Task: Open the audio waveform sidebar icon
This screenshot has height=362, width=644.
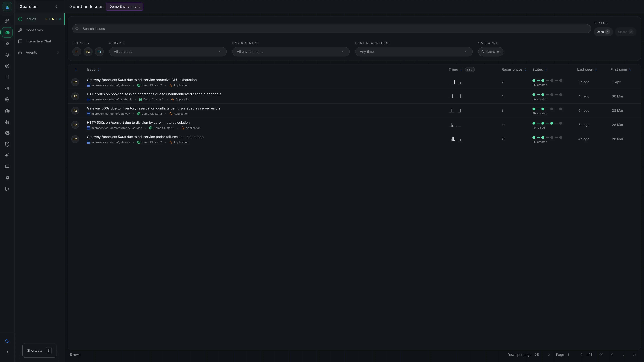Action: (x=7, y=88)
